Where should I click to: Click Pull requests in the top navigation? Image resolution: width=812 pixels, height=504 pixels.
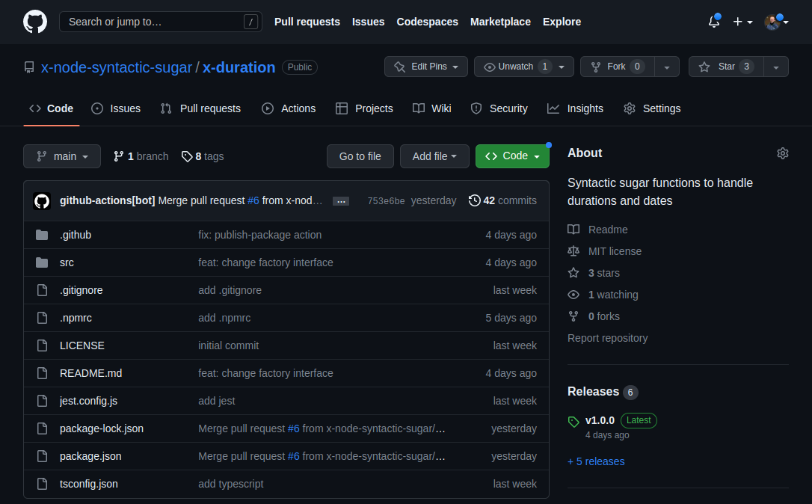(307, 22)
